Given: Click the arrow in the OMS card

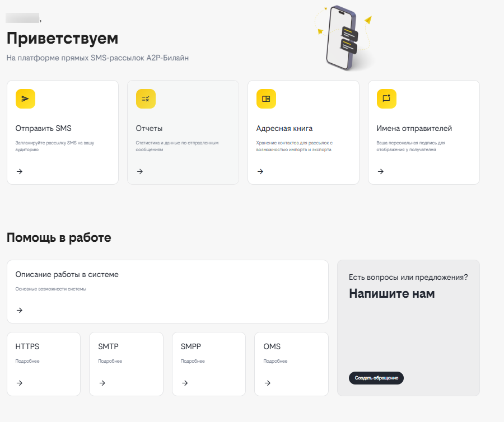Looking at the screenshot, I should click(268, 383).
